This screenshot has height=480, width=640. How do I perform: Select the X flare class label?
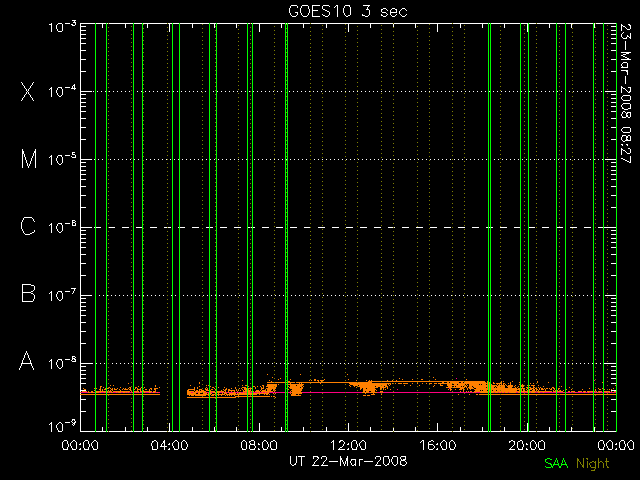point(27,91)
